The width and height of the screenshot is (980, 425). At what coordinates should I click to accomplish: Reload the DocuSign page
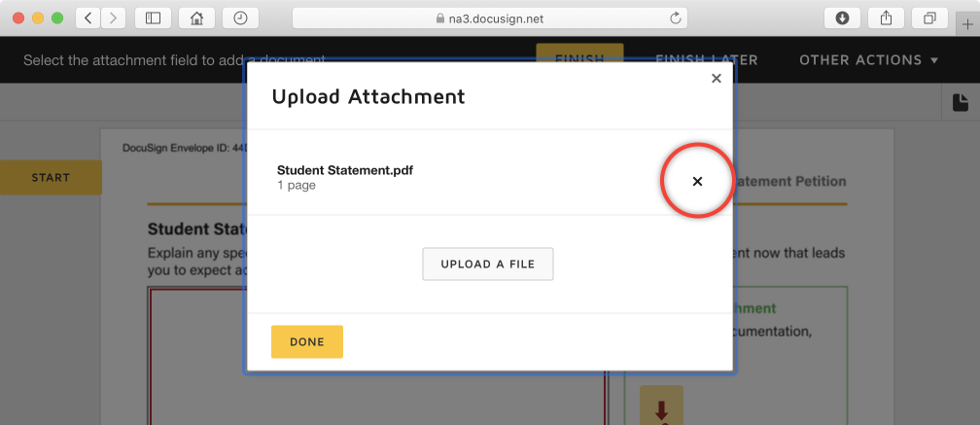(x=675, y=18)
